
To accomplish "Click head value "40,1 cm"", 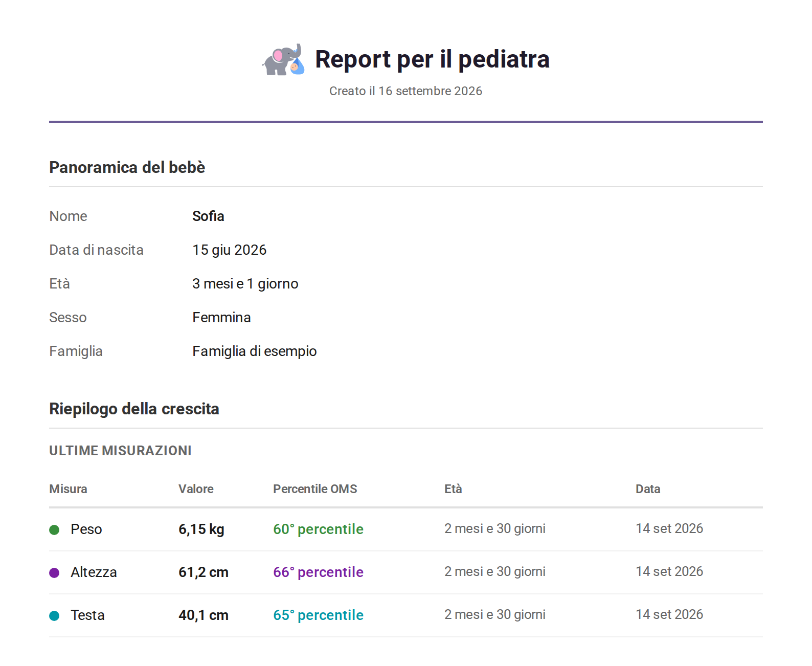I will pos(204,615).
